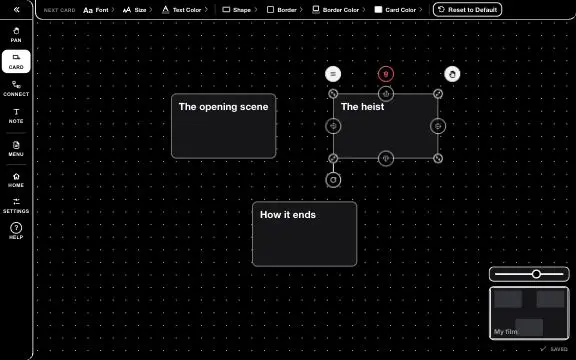The image size is (576, 360).
Task: Open the Text Color dropdown
Action: point(185,10)
